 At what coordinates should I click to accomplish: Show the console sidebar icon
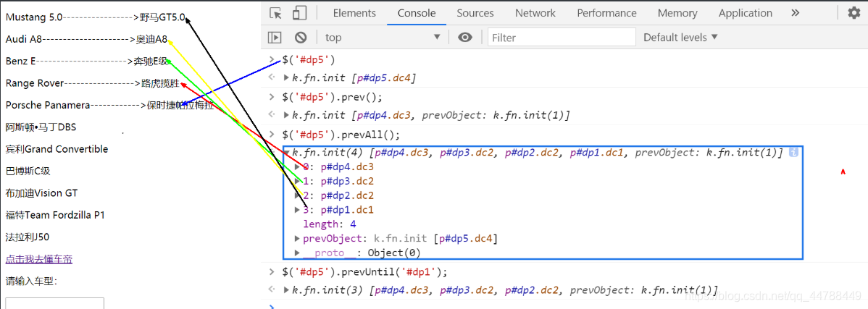(x=275, y=38)
